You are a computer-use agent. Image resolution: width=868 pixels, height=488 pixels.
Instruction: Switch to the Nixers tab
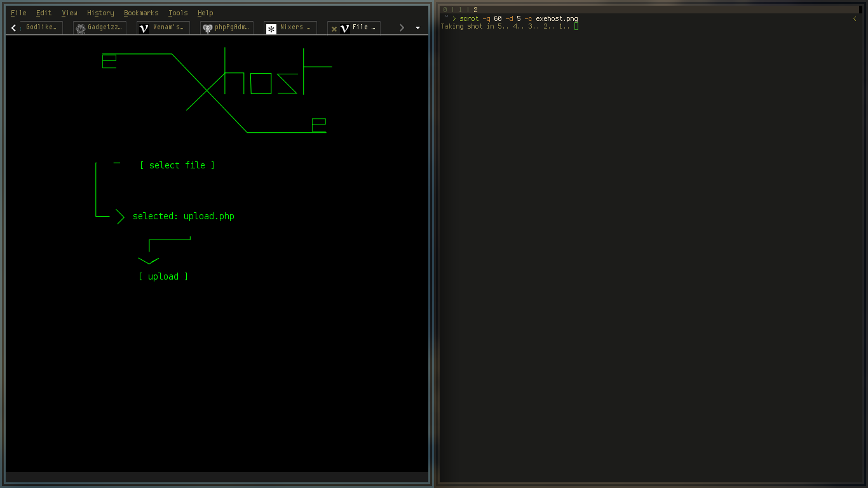click(x=290, y=27)
